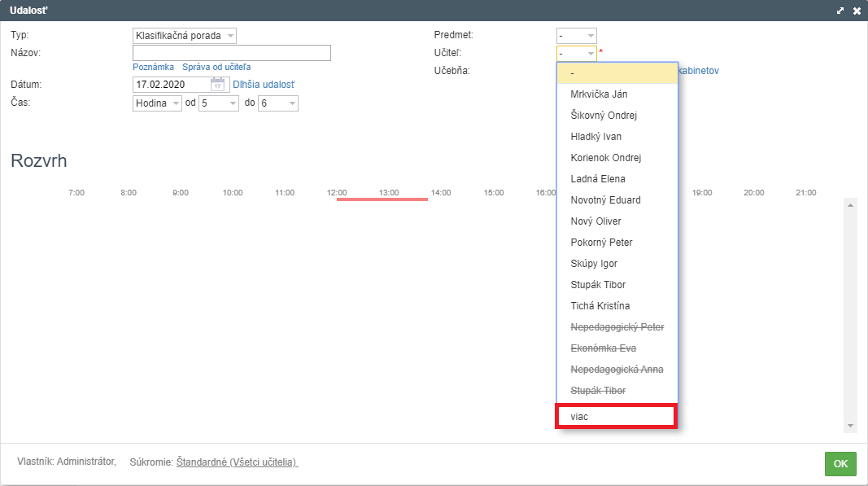Select teacher Korienok Ondrej

click(x=617, y=157)
